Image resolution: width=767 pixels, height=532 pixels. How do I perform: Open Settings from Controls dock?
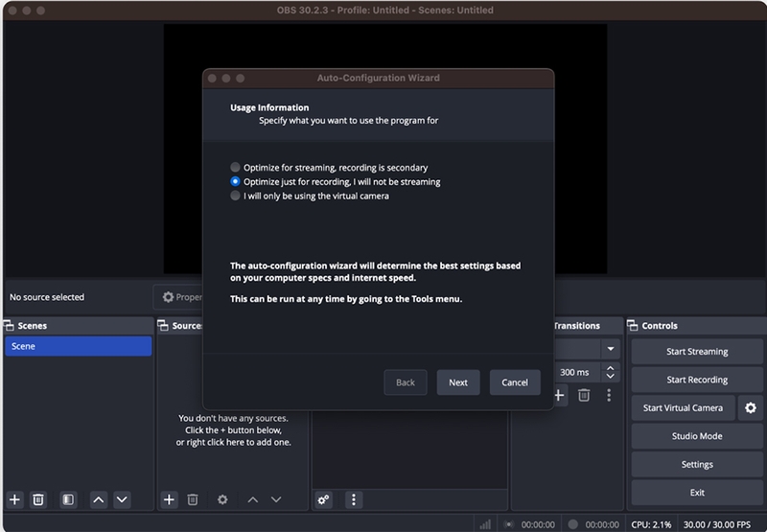tap(697, 465)
